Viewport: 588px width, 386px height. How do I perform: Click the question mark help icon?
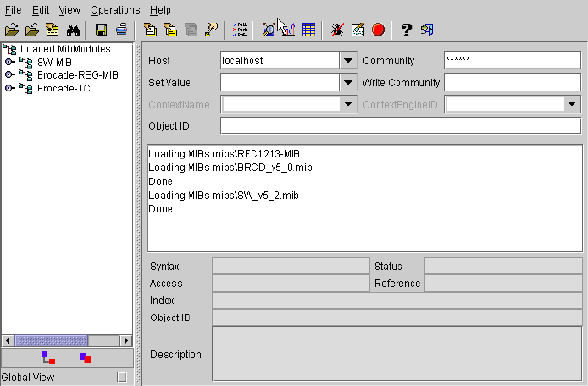coord(406,30)
